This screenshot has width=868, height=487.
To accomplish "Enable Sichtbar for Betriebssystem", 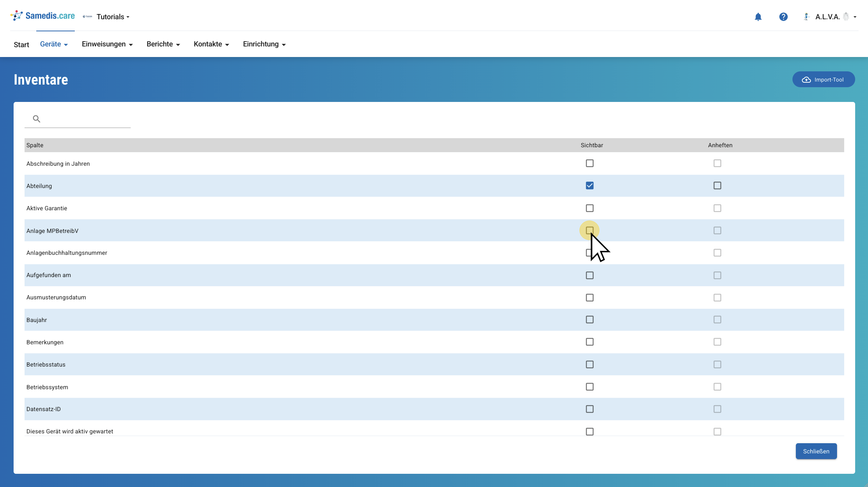I will pyautogui.click(x=589, y=387).
